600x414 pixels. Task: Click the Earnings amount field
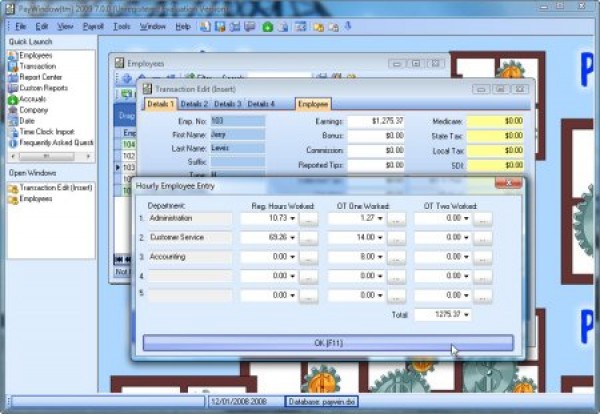click(x=376, y=121)
